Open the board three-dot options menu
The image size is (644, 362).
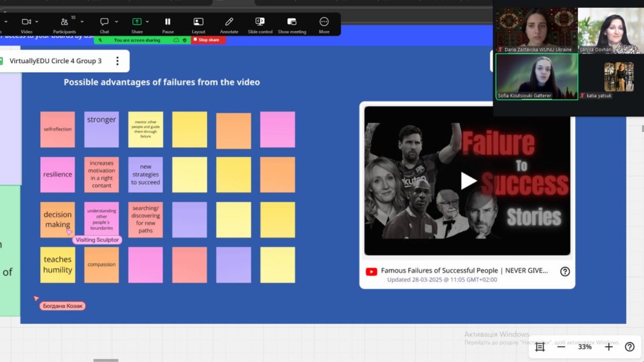[x=117, y=61]
